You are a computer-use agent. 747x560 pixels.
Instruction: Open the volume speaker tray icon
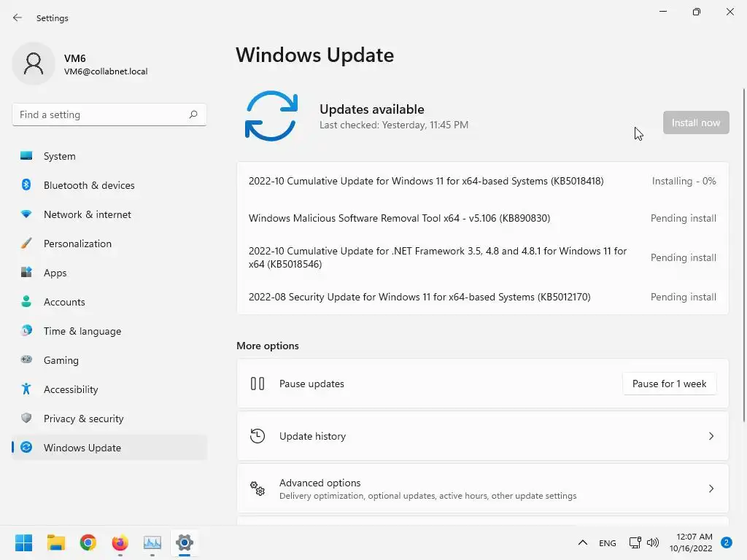tap(653, 542)
